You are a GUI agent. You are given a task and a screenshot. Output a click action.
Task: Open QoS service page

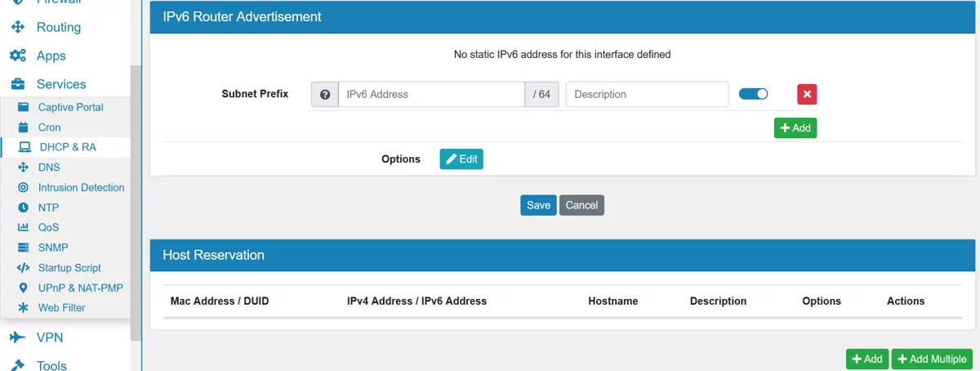(x=49, y=227)
